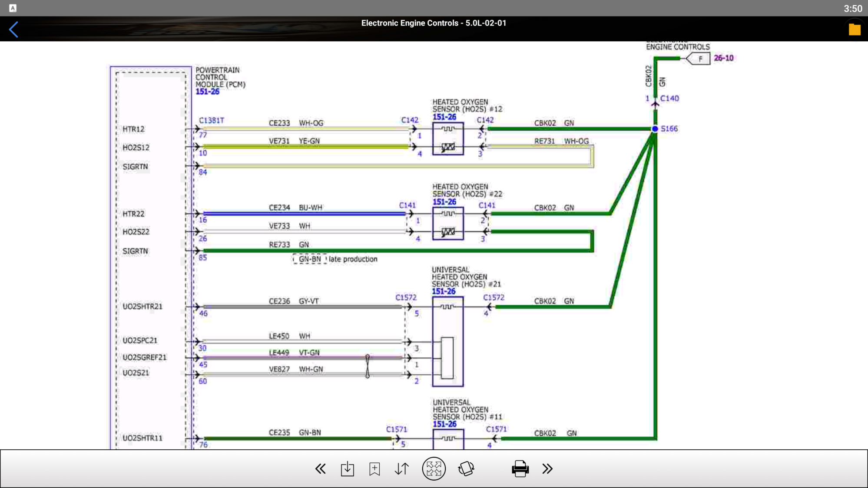Image resolution: width=868 pixels, height=488 pixels.
Task: Open HO2S #12 sensor 151-26 link
Action: click(x=444, y=117)
